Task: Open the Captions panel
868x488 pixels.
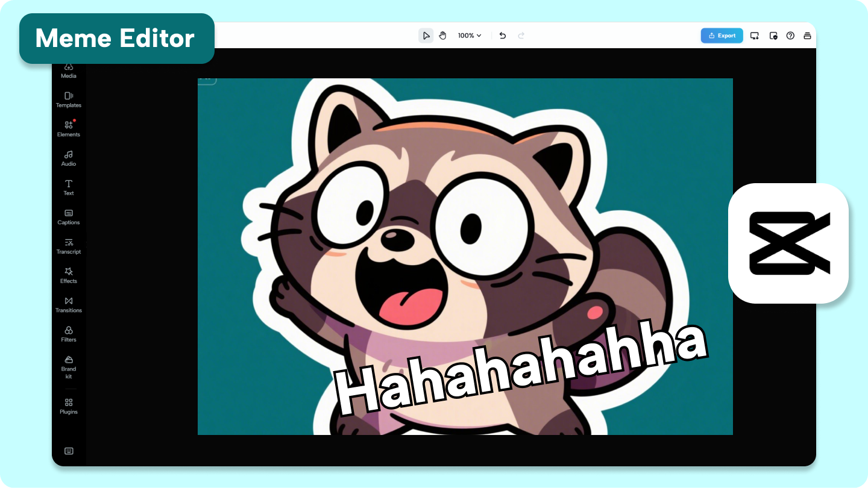Action: [x=69, y=217]
